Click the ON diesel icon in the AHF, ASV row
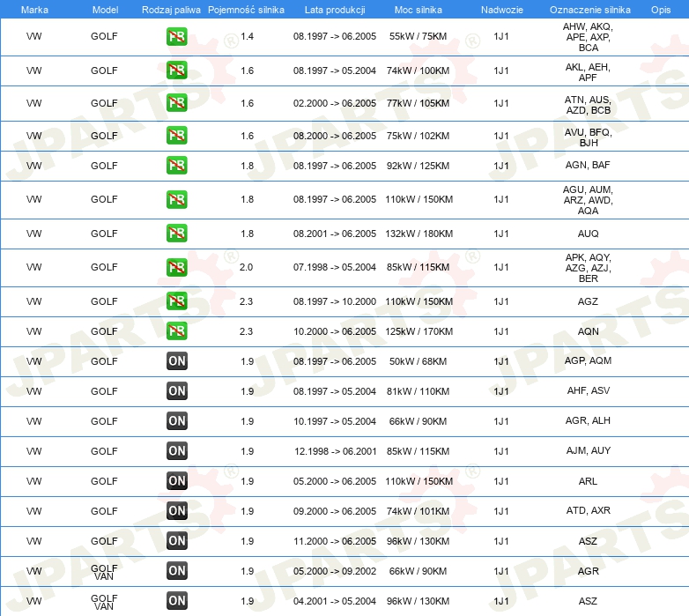This screenshot has width=689, height=616. 176,391
